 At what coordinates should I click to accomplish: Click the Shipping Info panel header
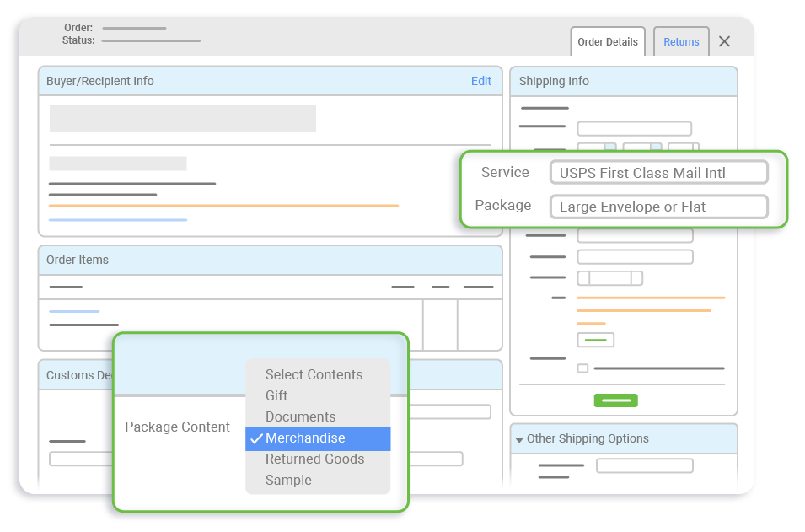pyautogui.click(x=624, y=82)
